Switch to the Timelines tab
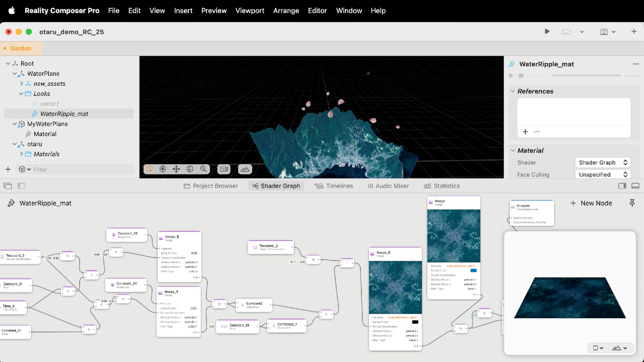Viewport: 644px width, 362px height. click(334, 186)
